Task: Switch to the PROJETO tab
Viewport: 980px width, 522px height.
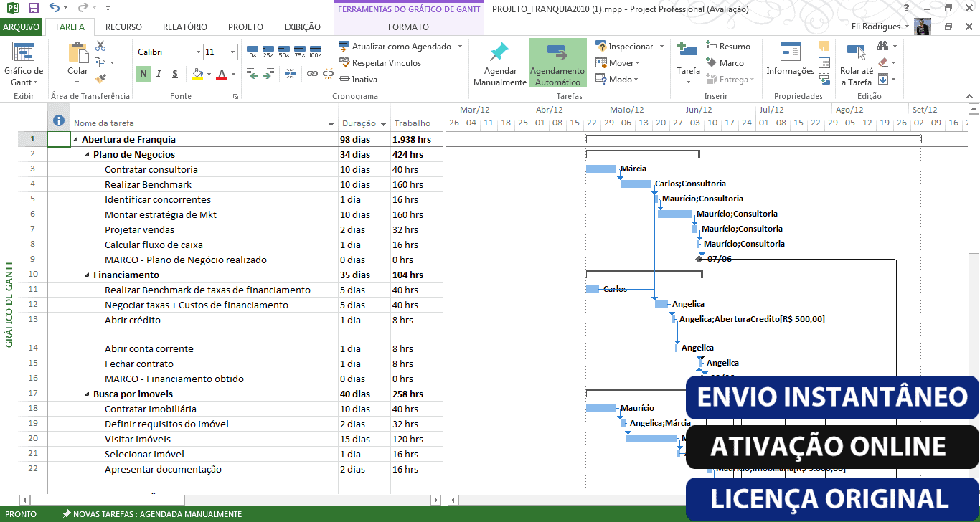Action: (x=245, y=27)
